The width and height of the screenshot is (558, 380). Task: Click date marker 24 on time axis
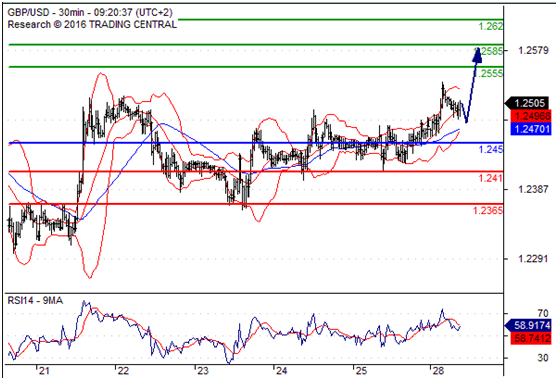tap(281, 371)
